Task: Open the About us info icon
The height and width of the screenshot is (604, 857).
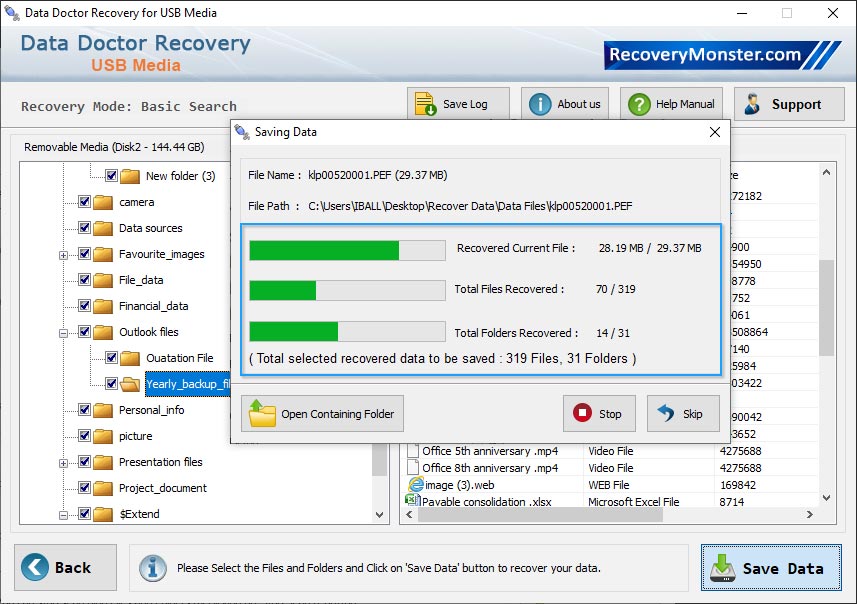Action: click(x=539, y=103)
